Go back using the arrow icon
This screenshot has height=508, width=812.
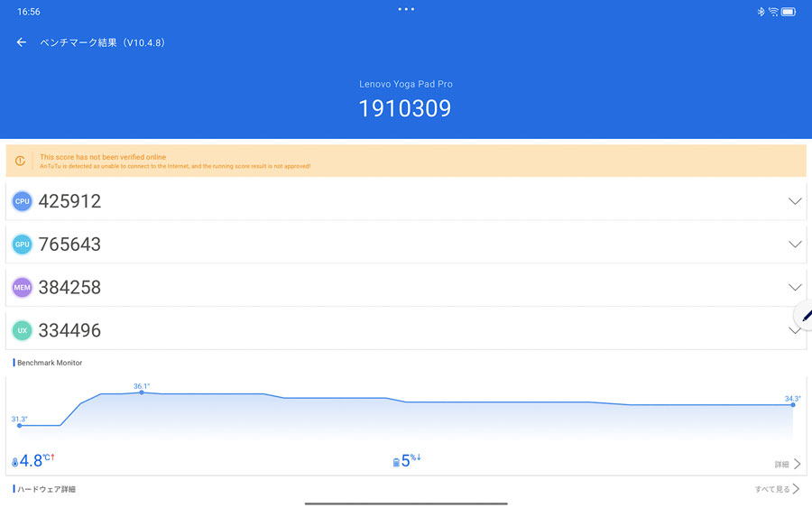point(22,42)
